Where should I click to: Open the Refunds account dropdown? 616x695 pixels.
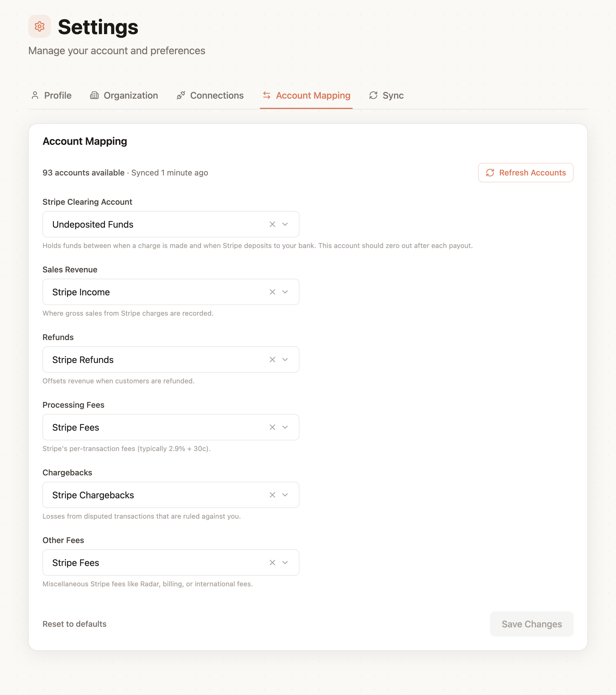pyautogui.click(x=285, y=360)
